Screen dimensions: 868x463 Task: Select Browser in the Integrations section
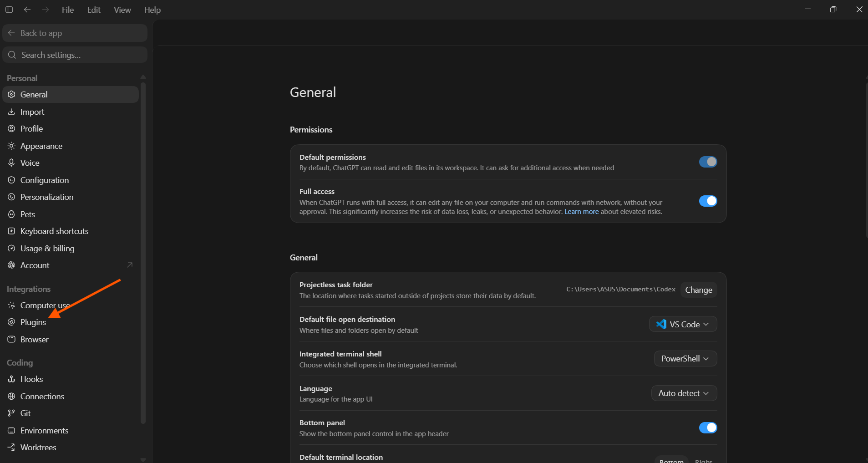pyautogui.click(x=71, y=340)
